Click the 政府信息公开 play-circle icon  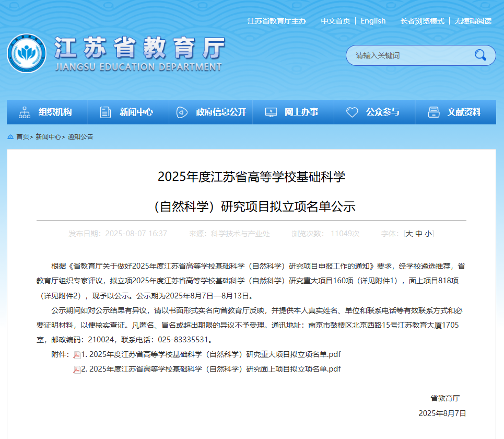[x=182, y=112]
